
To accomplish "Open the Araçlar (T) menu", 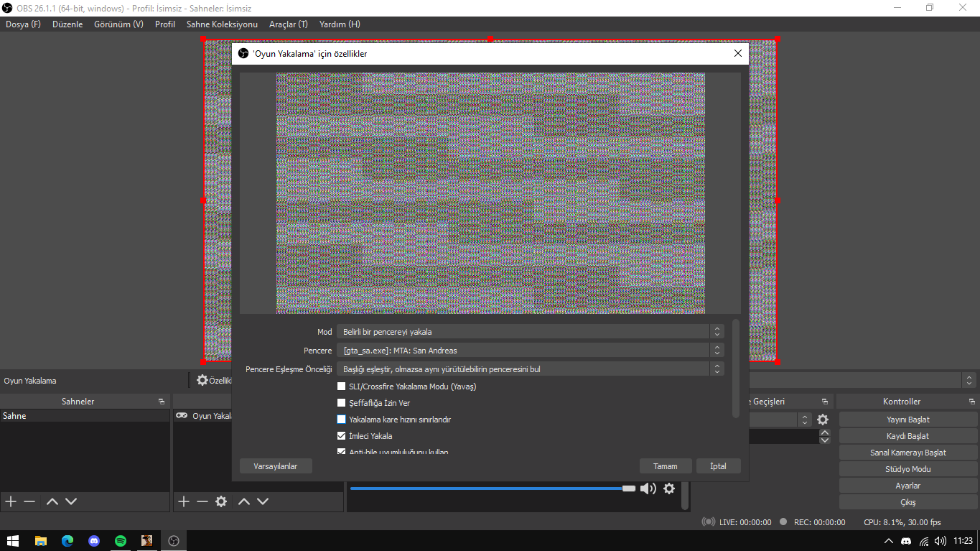I will point(288,24).
